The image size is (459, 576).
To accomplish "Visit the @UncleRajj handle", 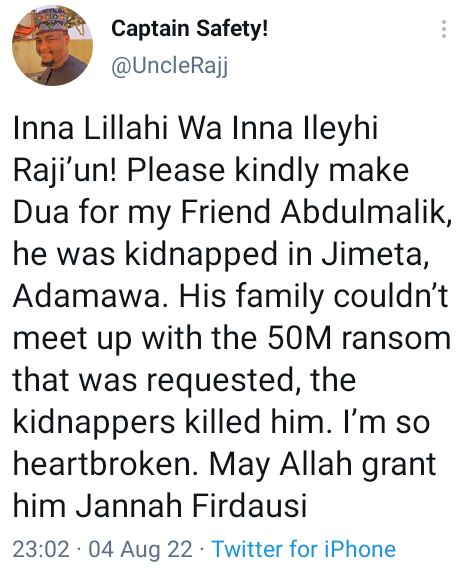I will pyautogui.click(x=170, y=66).
